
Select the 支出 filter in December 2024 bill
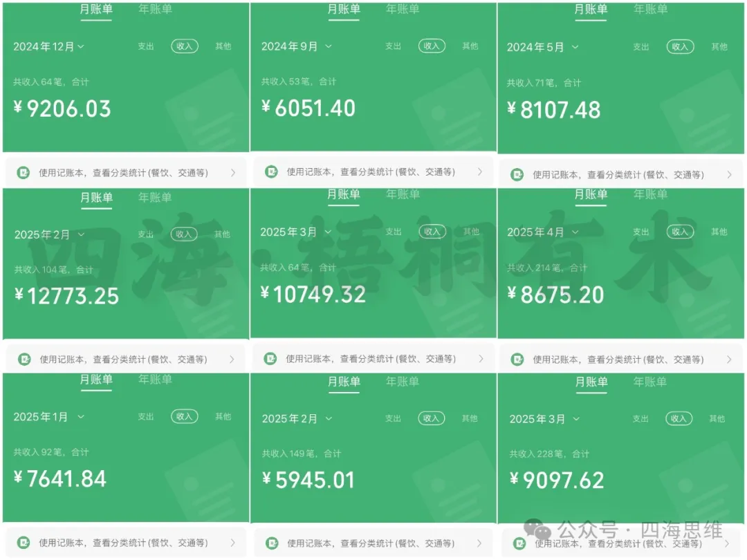coord(145,46)
